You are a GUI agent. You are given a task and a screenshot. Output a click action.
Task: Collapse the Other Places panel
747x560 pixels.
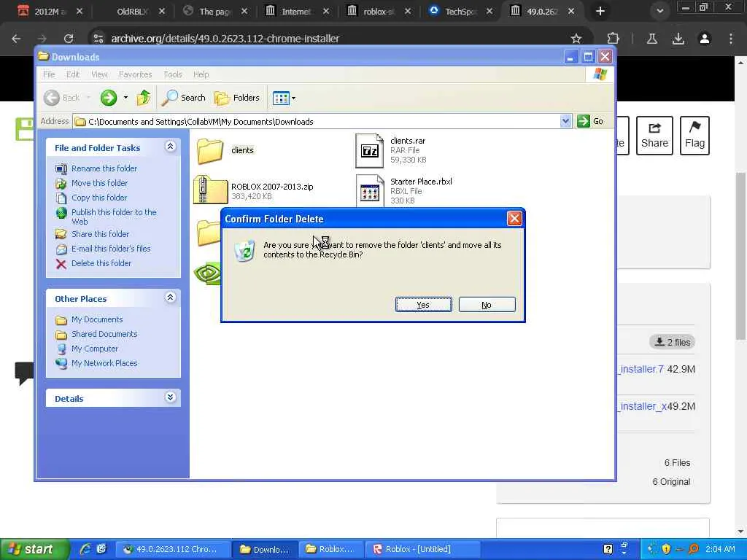tap(170, 297)
